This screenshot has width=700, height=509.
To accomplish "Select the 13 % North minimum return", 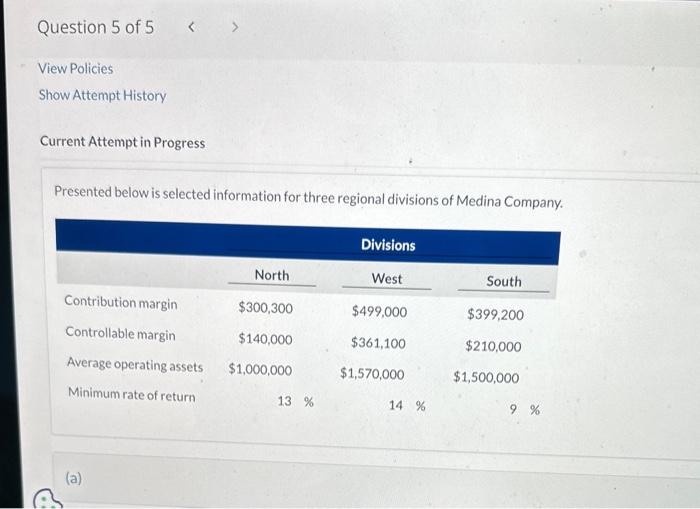I will point(296,401).
